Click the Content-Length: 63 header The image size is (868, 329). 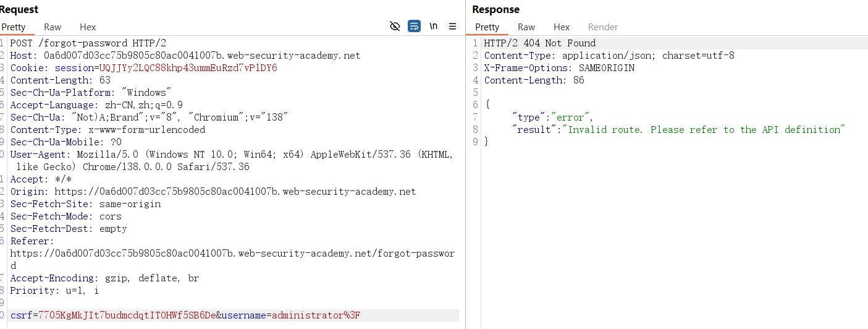tap(61, 80)
